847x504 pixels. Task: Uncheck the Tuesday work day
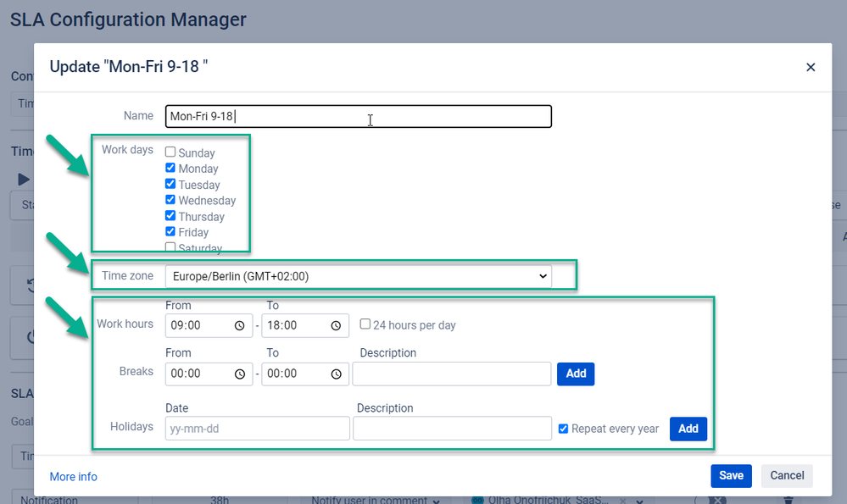170,184
